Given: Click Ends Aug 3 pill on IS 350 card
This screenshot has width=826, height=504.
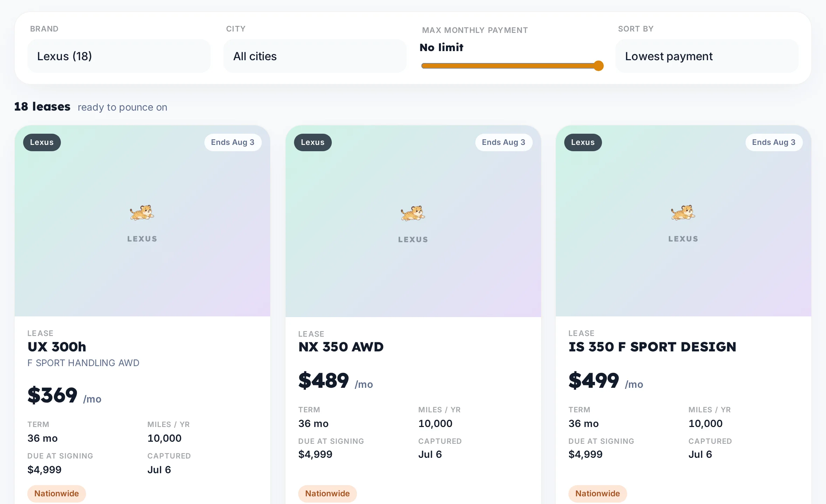Looking at the screenshot, I should tap(774, 142).
